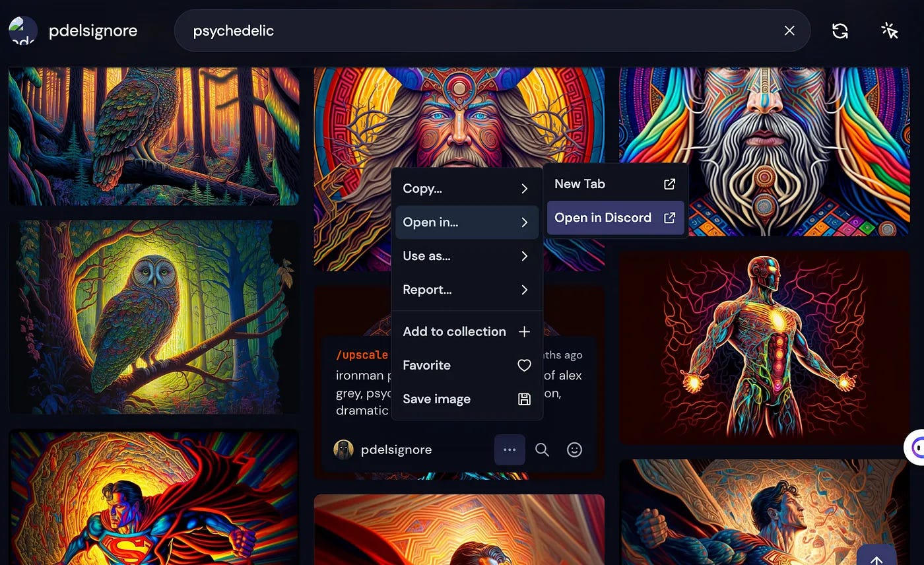Click the magnifier search similar icon
This screenshot has height=565, width=924.
coord(542,449)
